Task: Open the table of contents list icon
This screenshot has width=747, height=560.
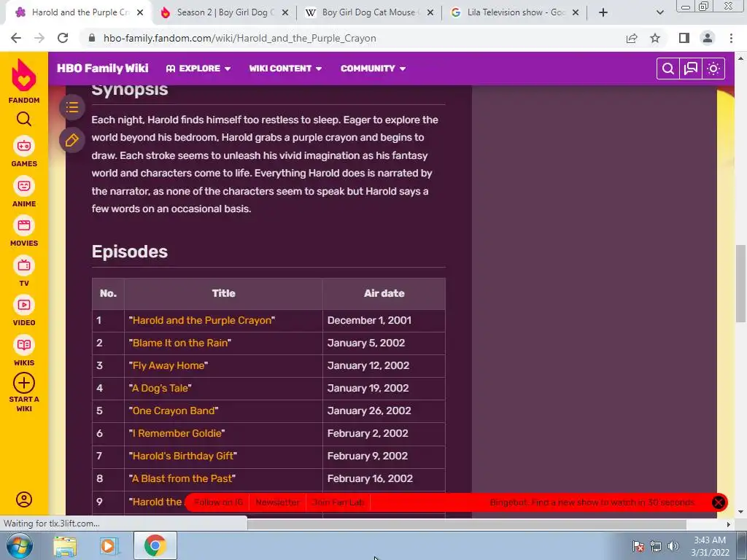Action: [72, 107]
